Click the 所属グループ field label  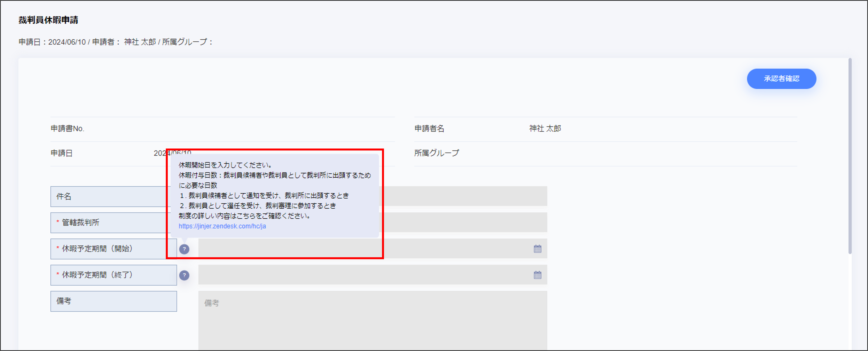(x=437, y=153)
